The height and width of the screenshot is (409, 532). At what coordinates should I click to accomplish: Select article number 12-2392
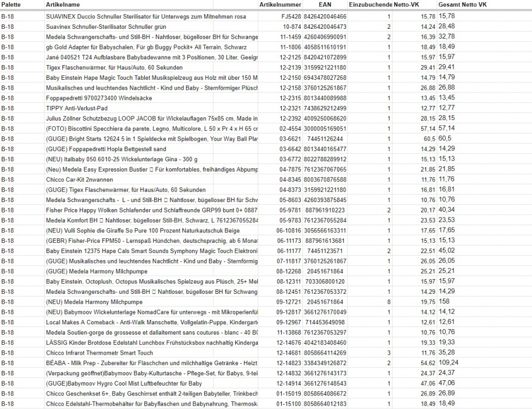[x=290, y=118]
